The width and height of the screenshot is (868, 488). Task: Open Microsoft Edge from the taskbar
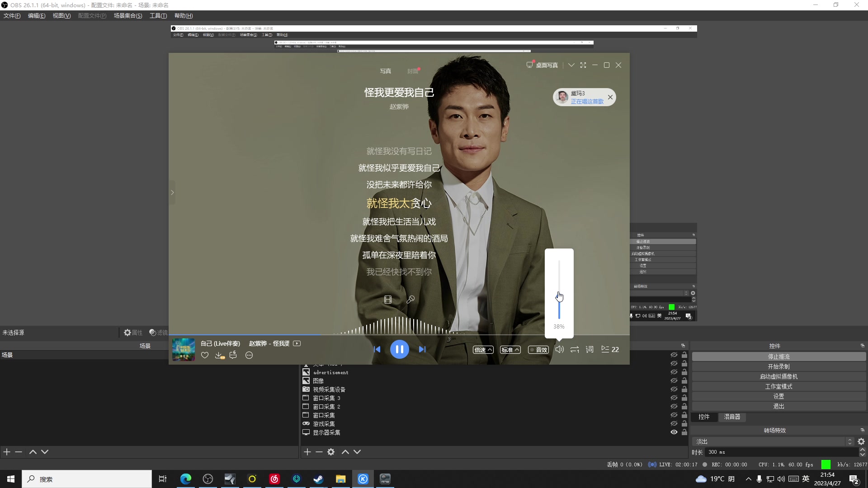186,479
